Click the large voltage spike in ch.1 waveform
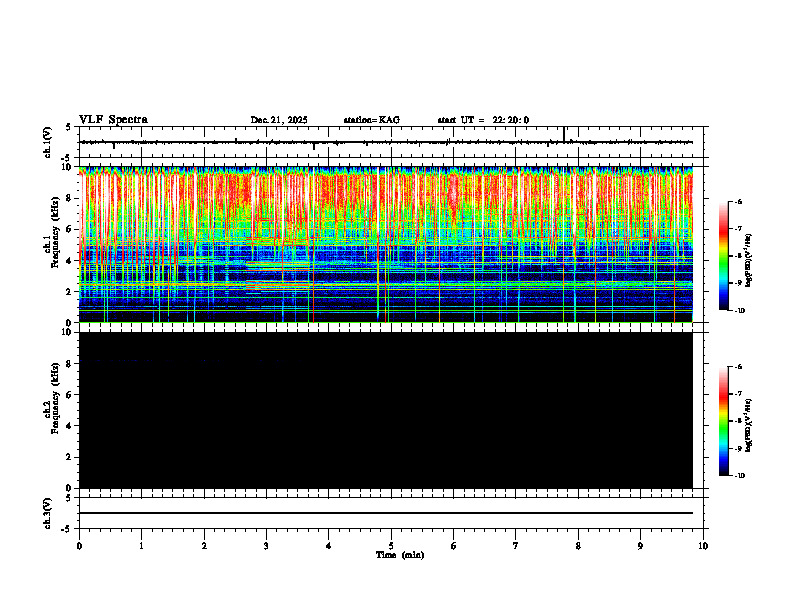 click(564, 134)
